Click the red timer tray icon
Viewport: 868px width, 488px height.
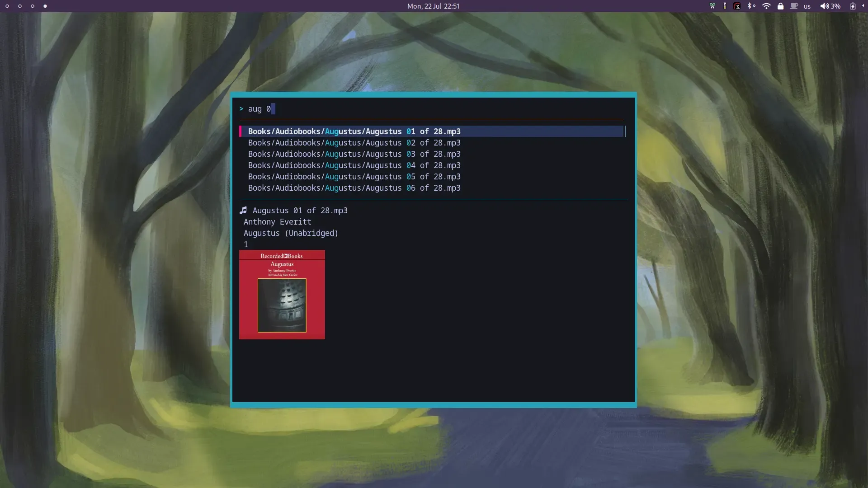737,6
